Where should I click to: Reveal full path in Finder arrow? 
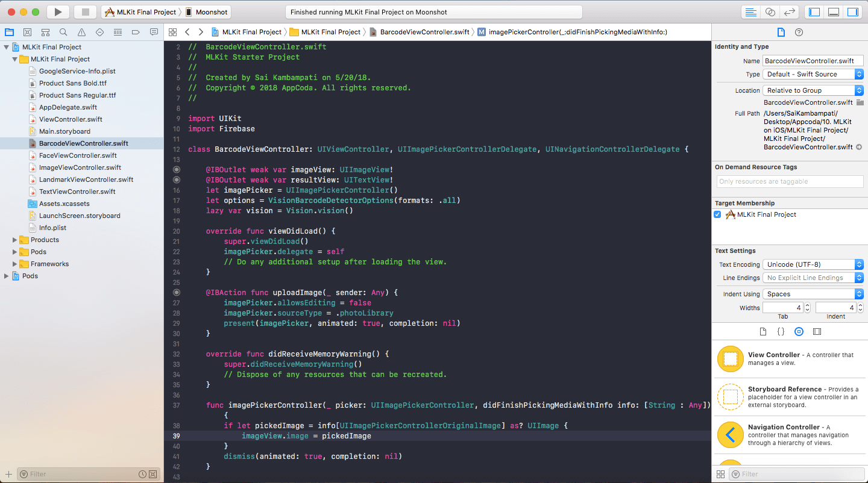coord(859,147)
